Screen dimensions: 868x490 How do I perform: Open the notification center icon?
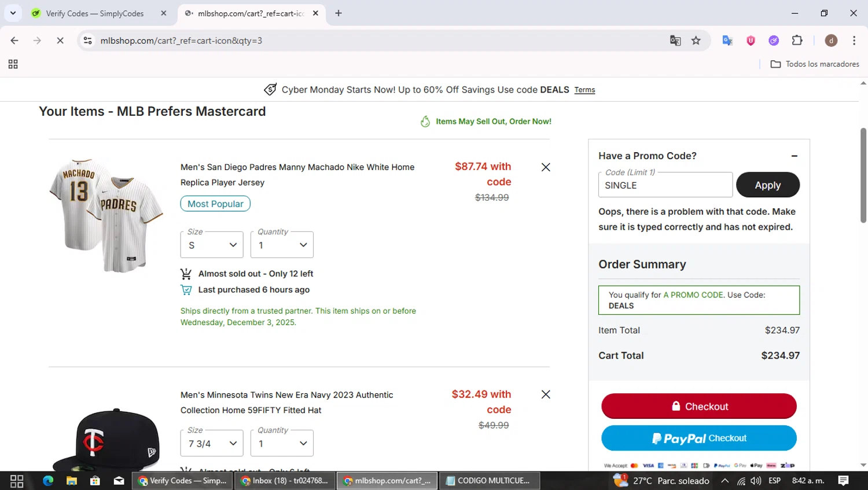844,481
